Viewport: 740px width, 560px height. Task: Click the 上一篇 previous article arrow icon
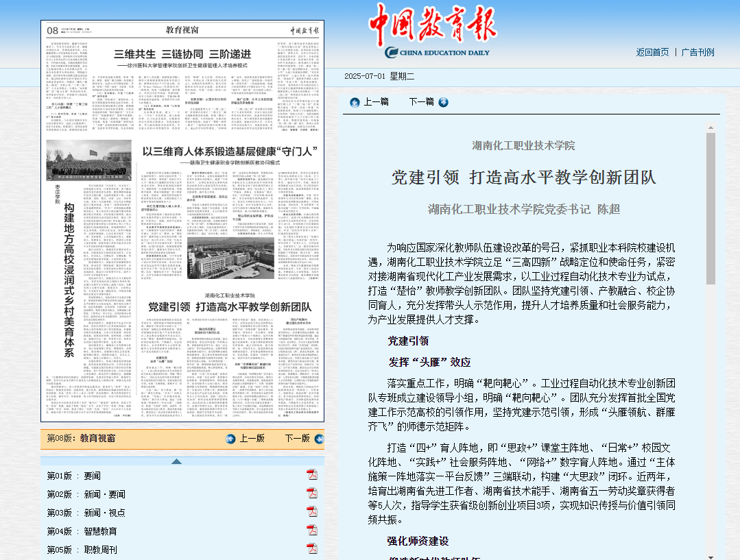(355, 102)
